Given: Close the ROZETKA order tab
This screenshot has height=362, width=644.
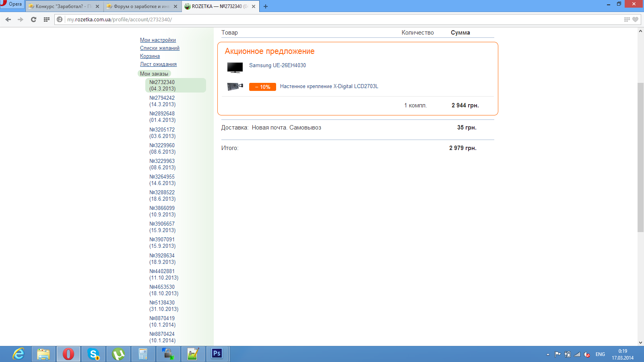Looking at the screenshot, I should (254, 6).
